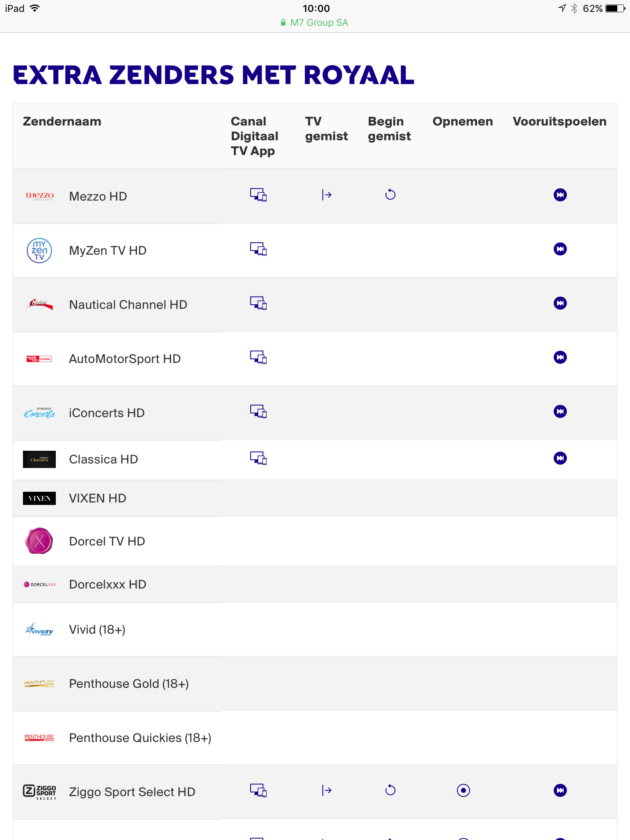Screen dimensions: 630x840
Task: Tap the VIXEN HD channel logo
Action: coord(39,498)
